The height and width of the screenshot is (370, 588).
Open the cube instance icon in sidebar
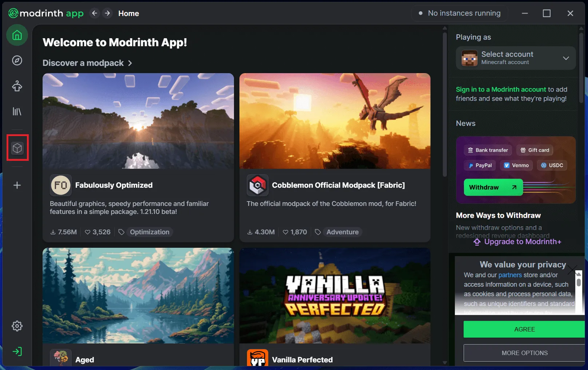pos(17,148)
